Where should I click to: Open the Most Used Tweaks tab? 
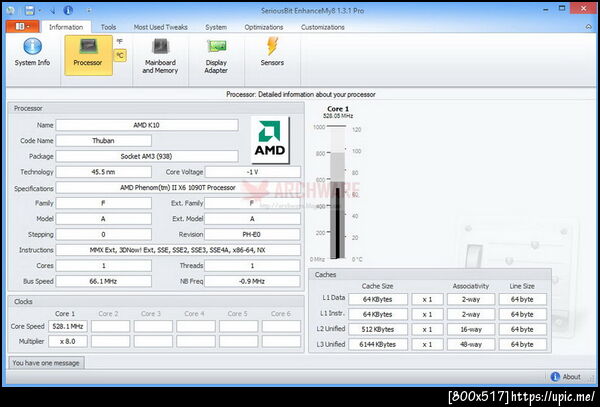click(160, 27)
